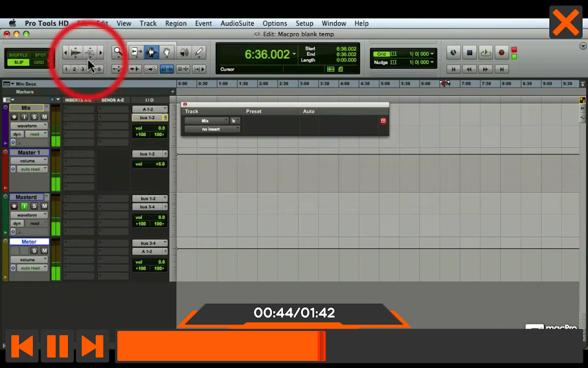Select the Selector waveform tool
Viewport: 588px width, 368px height.
tap(151, 52)
